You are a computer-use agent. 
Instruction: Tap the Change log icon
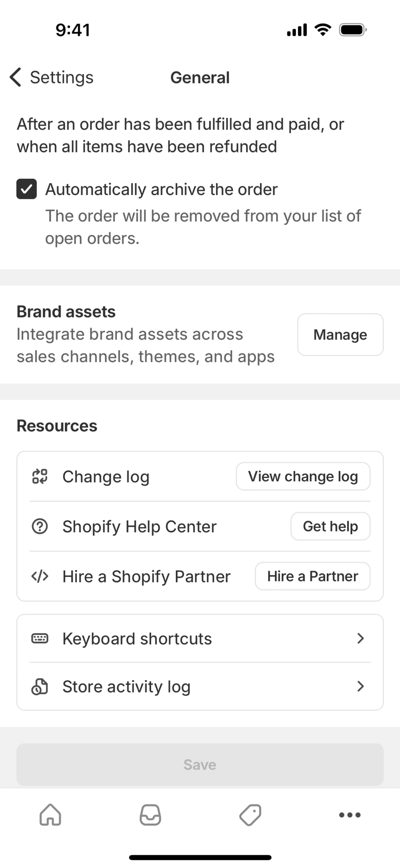pos(40,477)
